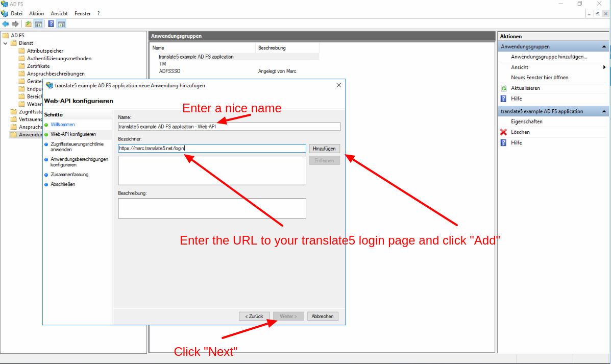
Task: Click the AD FS root folder icon
Action: pyautogui.click(x=6, y=35)
